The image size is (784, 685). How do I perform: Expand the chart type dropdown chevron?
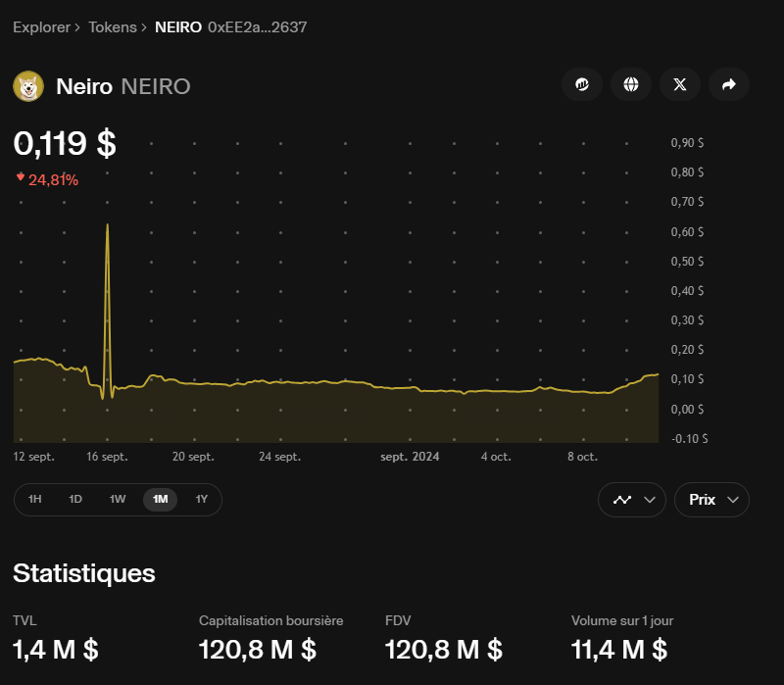650,500
